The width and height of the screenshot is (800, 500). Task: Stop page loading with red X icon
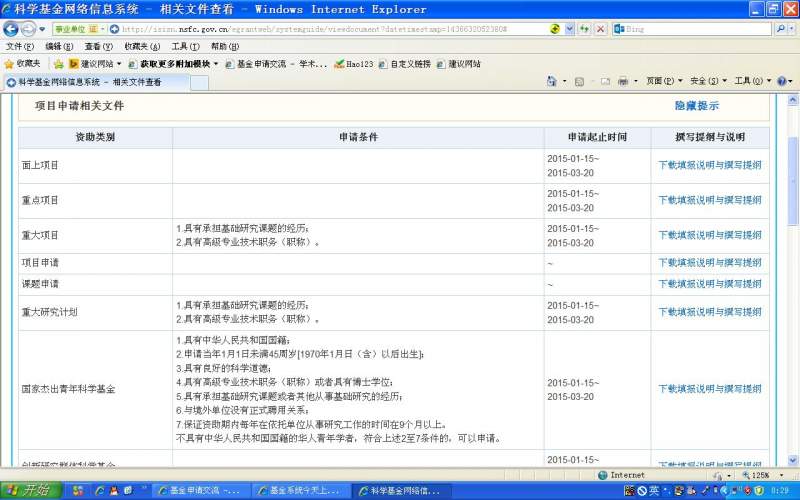pyautogui.click(x=601, y=29)
